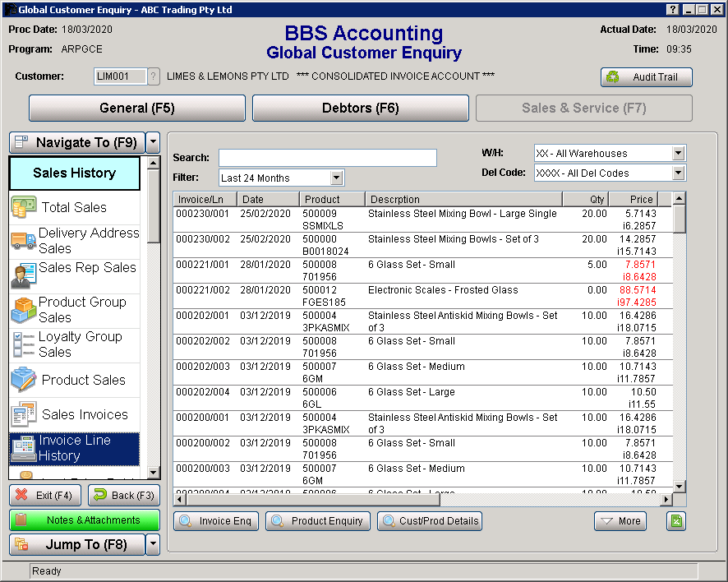This screenshot has width=728, height=582.
Task: Click the Audit Trail button
Action: [646, 76]
